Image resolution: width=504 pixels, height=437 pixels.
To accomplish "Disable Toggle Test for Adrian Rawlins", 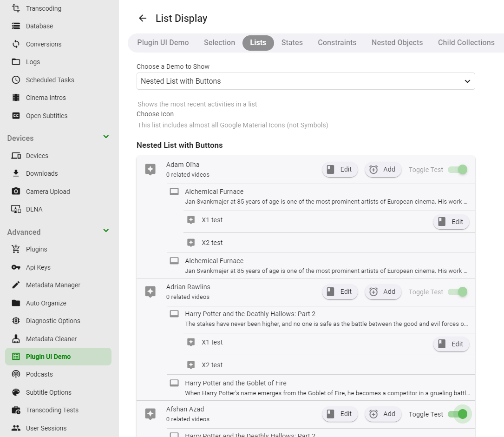I will (458, 292).
